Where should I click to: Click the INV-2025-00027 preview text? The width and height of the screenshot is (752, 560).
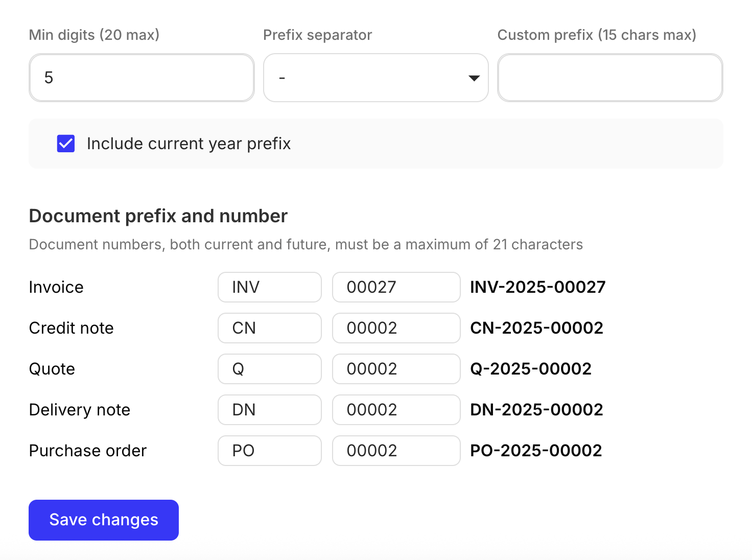[537, 287]
